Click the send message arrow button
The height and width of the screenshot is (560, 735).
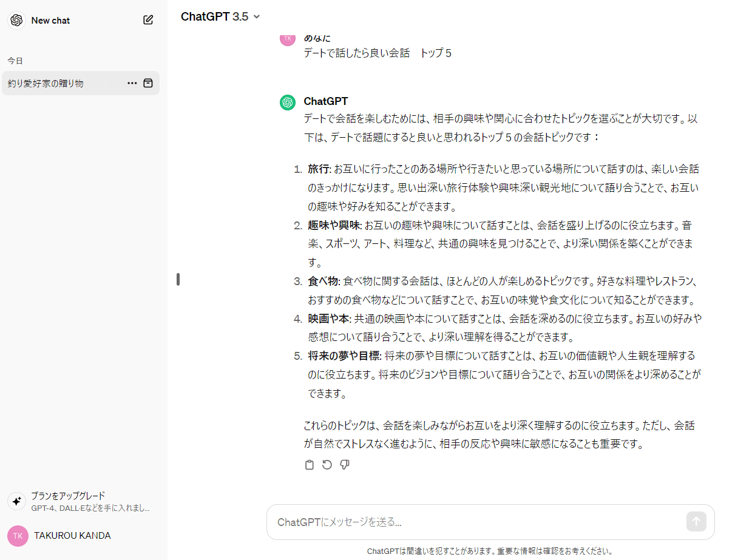[696, 522]
